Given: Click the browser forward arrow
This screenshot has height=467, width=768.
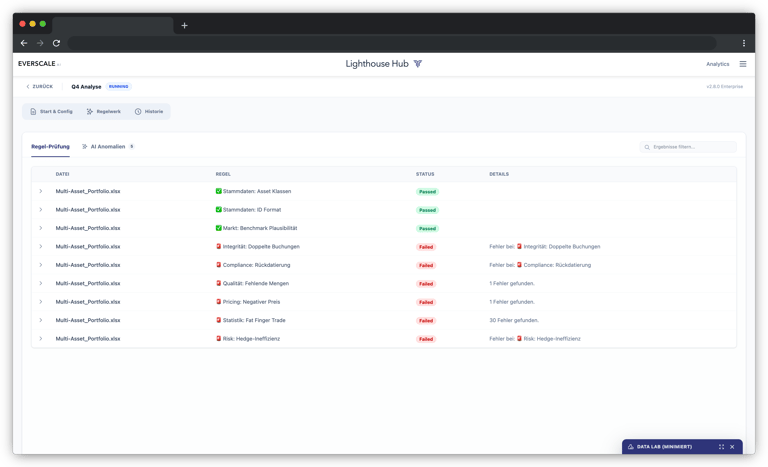Looking at the screenshot, I should (40, 43).
